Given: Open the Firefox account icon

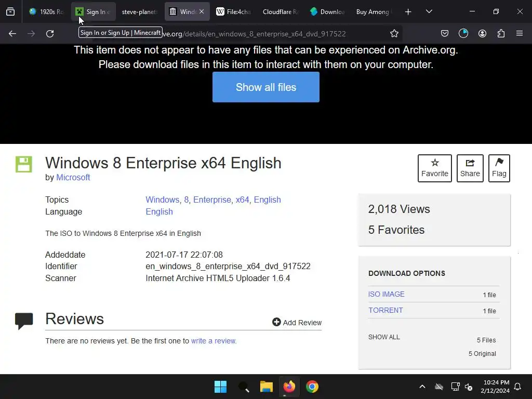Looking at the screenshot, I should (x=482, y=34).
